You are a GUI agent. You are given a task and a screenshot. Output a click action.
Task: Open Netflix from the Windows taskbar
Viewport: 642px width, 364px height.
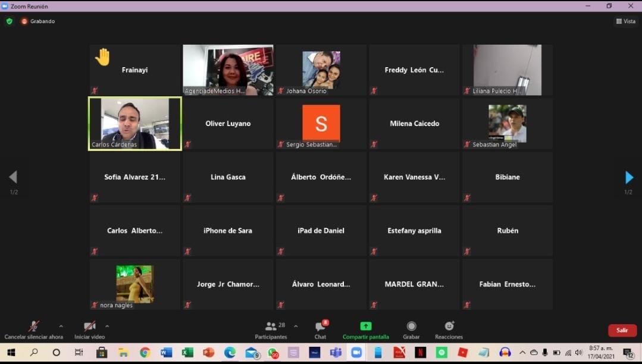(x=420, y=353)
